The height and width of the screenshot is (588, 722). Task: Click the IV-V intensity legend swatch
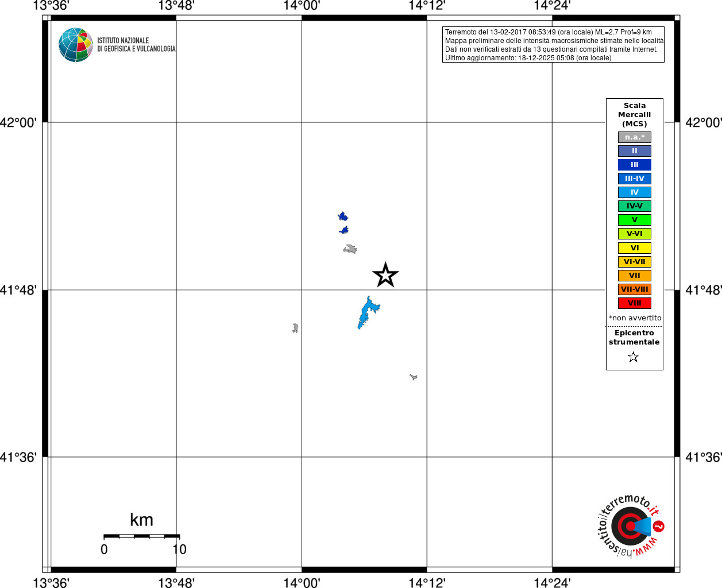pos(635,206)
